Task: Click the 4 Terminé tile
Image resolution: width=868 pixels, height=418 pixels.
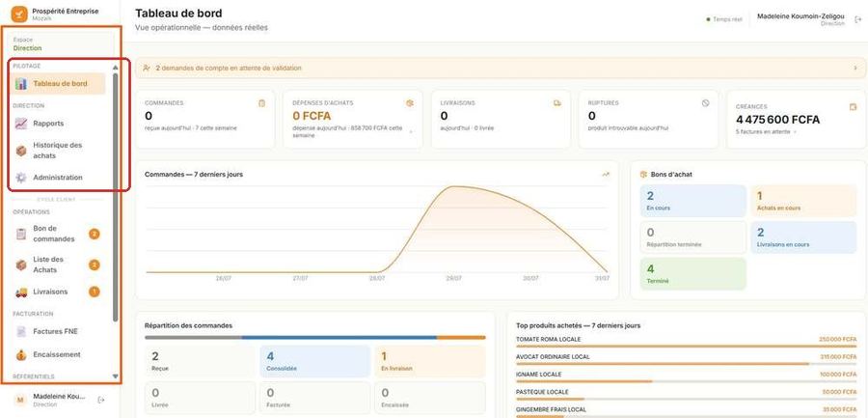Action: coord(693,274)
